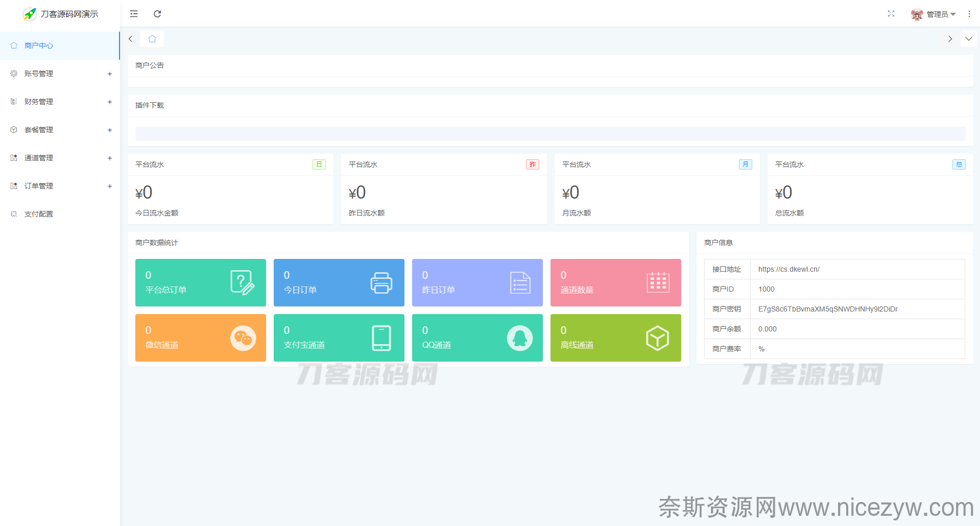Click the icon beside 通道管理

pyautogui.click(x=14, y=158)
